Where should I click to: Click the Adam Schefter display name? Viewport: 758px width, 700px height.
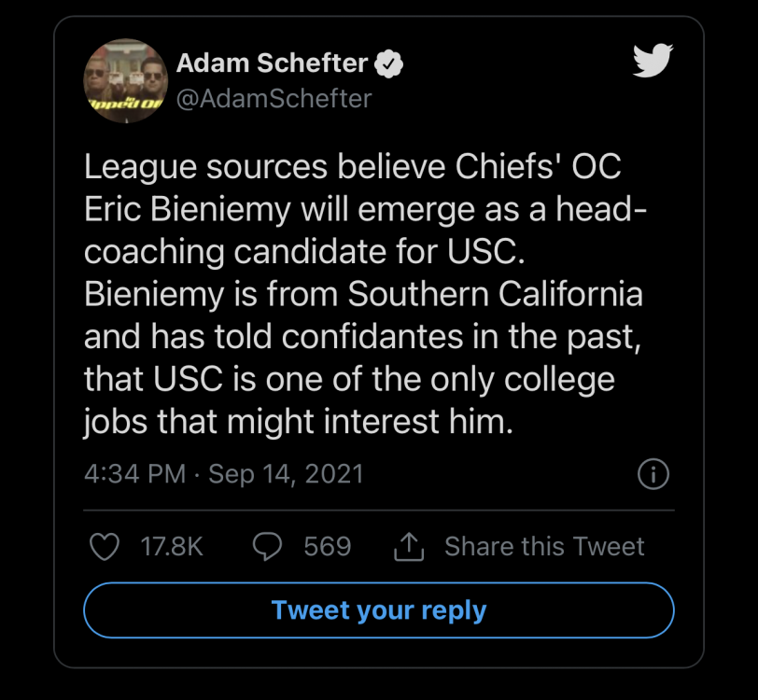pos(272,63)
